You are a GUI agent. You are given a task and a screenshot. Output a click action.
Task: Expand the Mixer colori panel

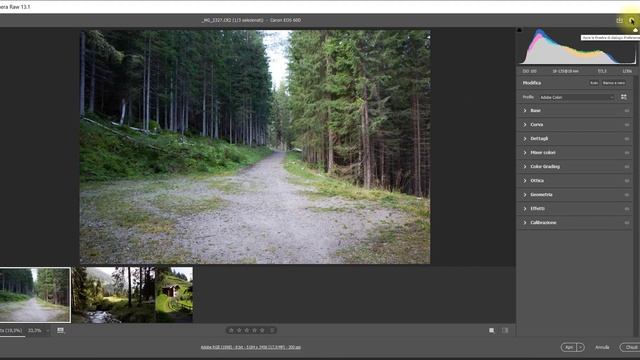coord(575,153)
